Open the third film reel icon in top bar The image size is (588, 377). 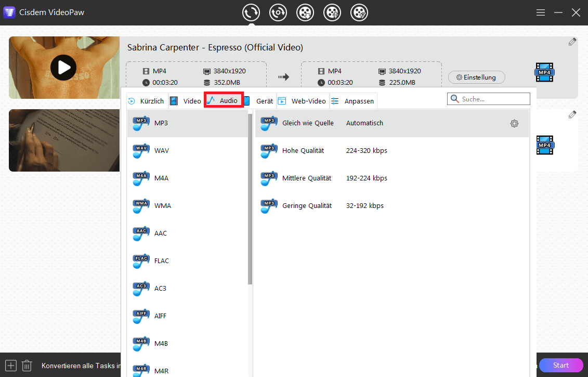305,12
